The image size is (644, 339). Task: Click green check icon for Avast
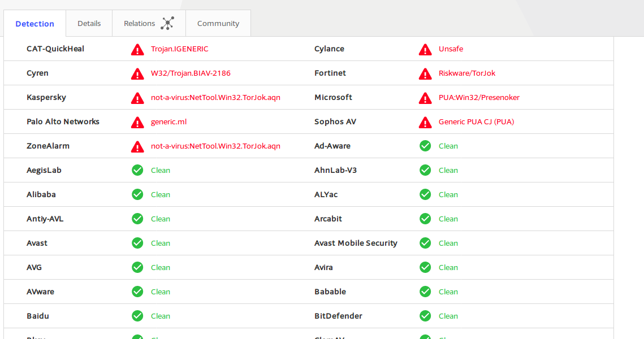(137, 243)
